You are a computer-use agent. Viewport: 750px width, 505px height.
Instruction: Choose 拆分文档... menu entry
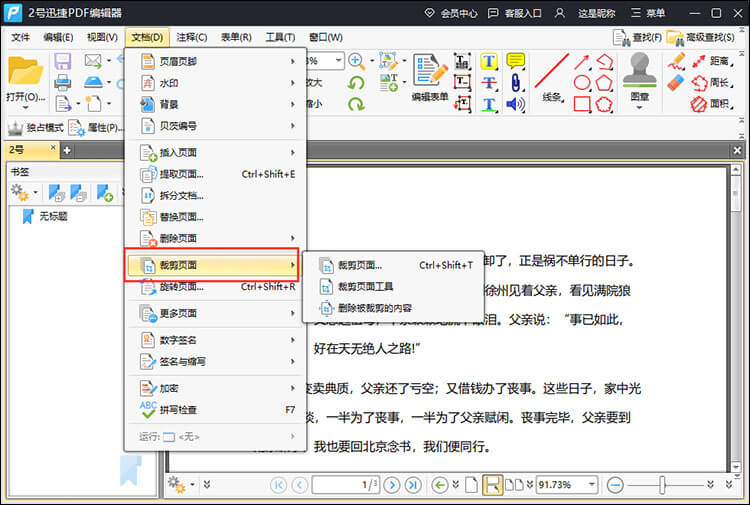(216, 196)
